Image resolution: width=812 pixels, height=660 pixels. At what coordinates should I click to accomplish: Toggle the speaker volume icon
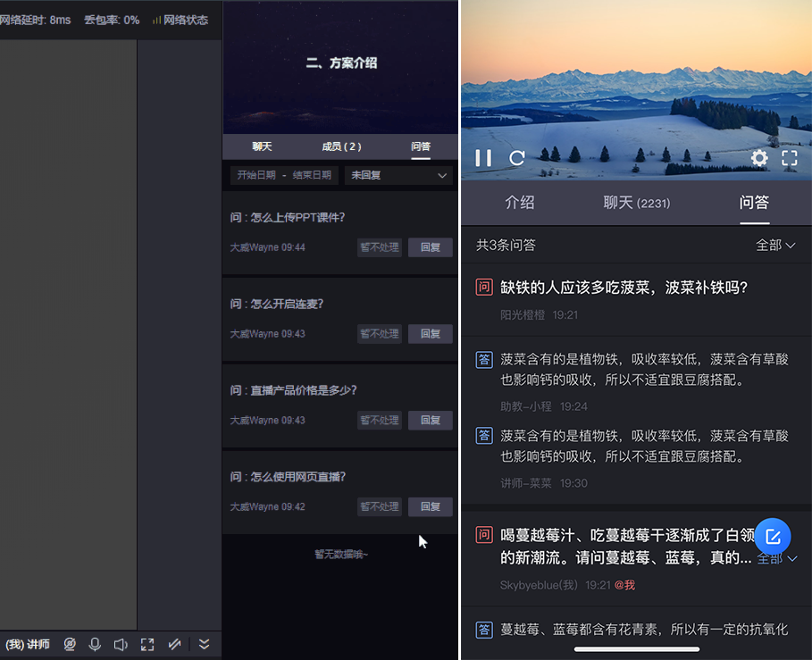121,644
